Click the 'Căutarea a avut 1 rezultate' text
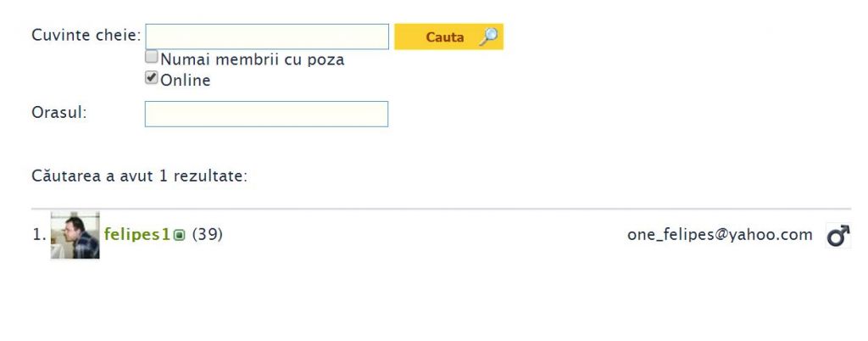The image size is (868, 341). pyautogui.click(x=140, y=176)
